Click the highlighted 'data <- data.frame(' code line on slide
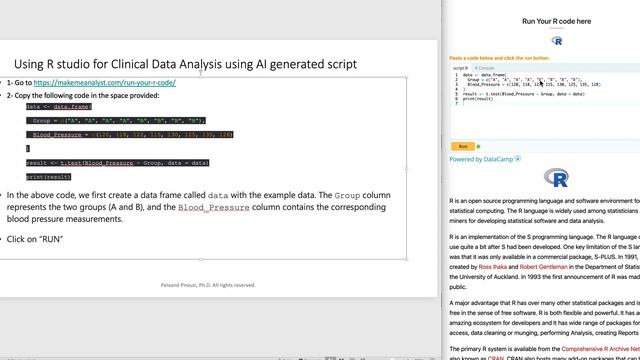Viewport: 640px width, 360px height. click(59, 107)
